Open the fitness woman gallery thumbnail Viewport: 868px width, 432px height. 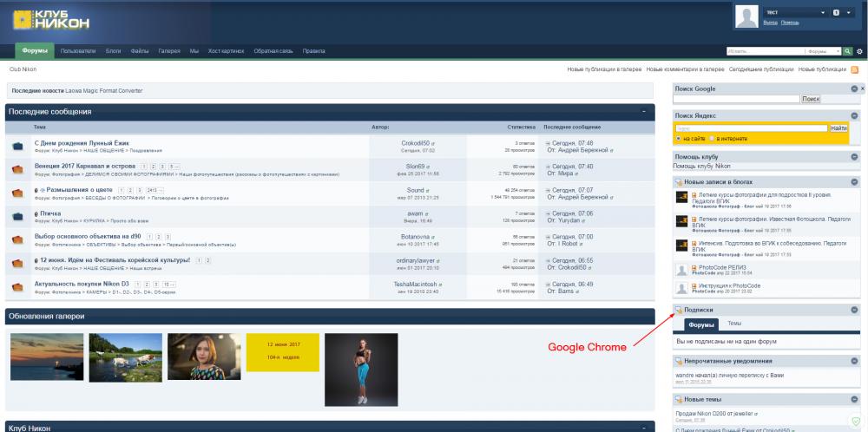coord(361,370)
